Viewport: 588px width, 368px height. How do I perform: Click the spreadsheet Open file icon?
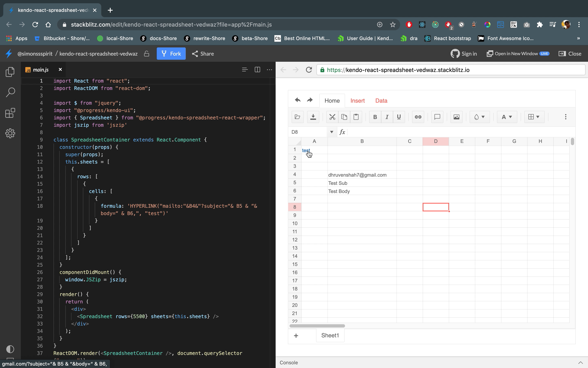[297, 117]
